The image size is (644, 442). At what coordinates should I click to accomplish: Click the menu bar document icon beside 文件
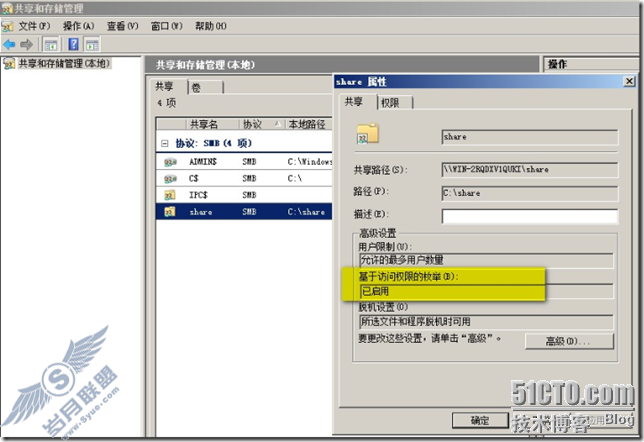click(x=7, y=27)
